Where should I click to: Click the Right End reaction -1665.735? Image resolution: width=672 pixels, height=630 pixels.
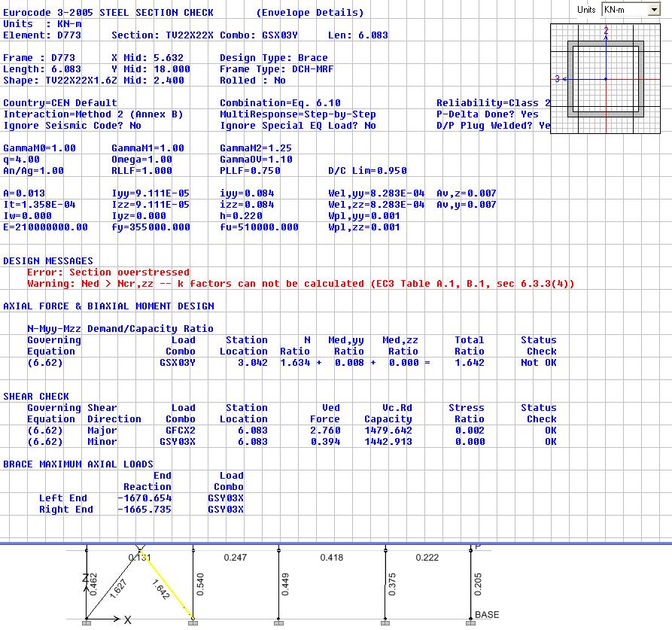[144, 509]
